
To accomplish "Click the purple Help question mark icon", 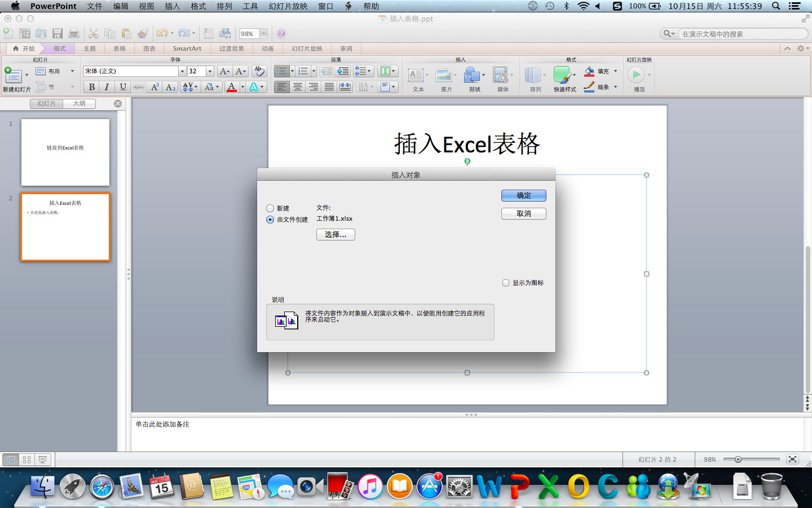I will [281, 33].
